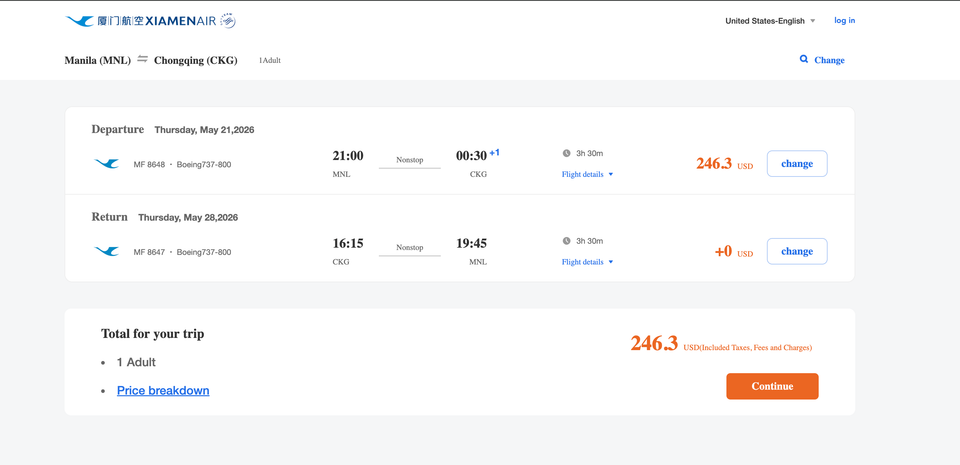This screenshot has height=465, width=960.
Task: Expand Flight details for return flight
Action: pyautogui.click(x=587, y=262)
